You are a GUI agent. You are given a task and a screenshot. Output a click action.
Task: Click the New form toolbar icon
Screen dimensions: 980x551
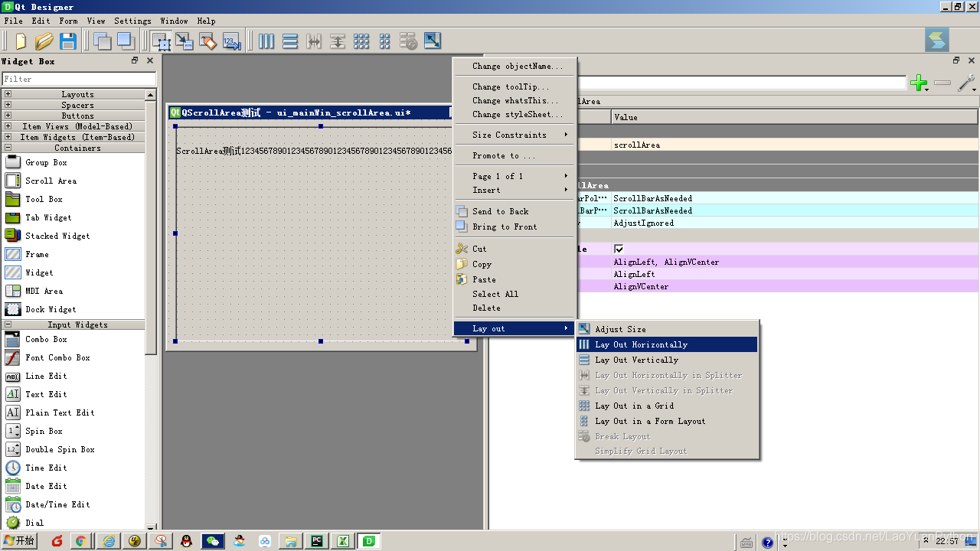21,41
